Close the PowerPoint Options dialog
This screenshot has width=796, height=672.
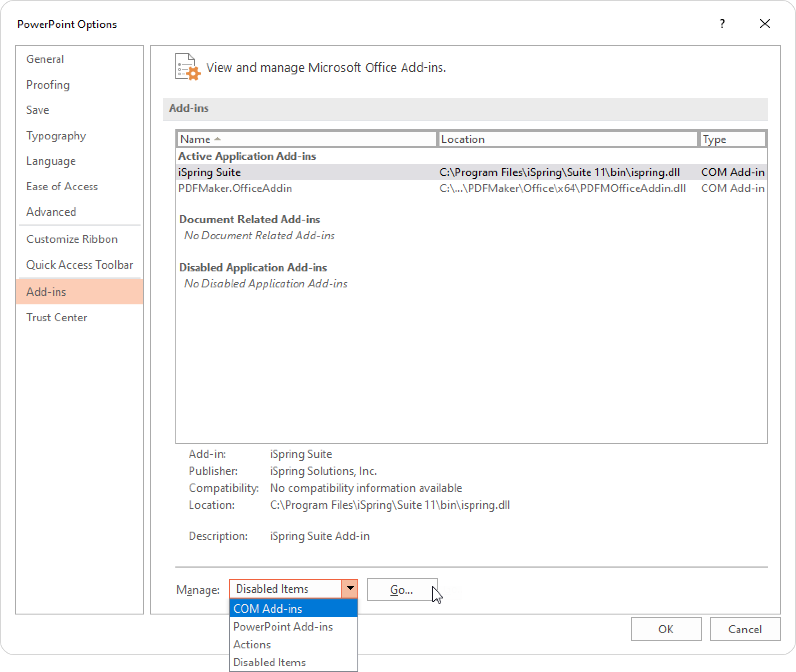click(x=764, y=24)
